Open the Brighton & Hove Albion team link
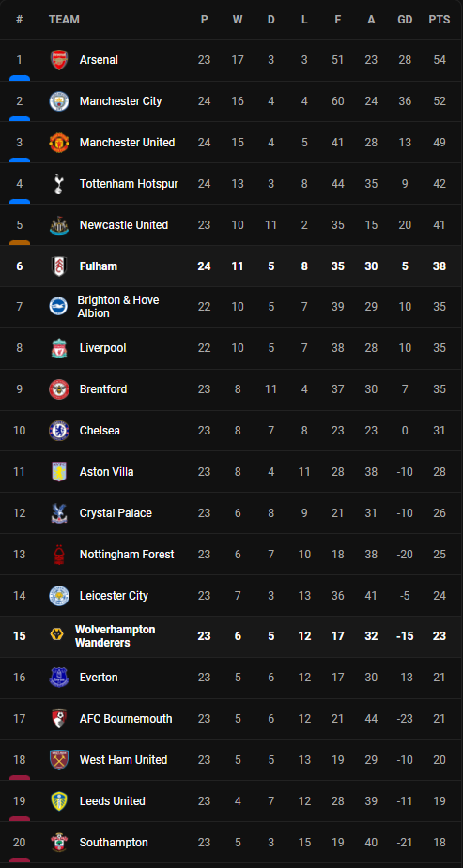This screenshot has width=463, height=868. point(118,307)
